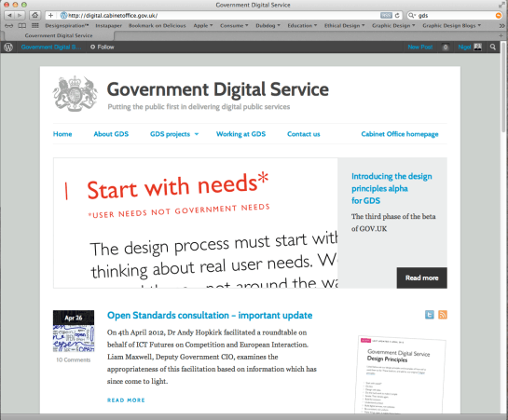508x420 pixels.
Task: Open the Apple bookmarks folder menu
Action: tap(203, 25)
